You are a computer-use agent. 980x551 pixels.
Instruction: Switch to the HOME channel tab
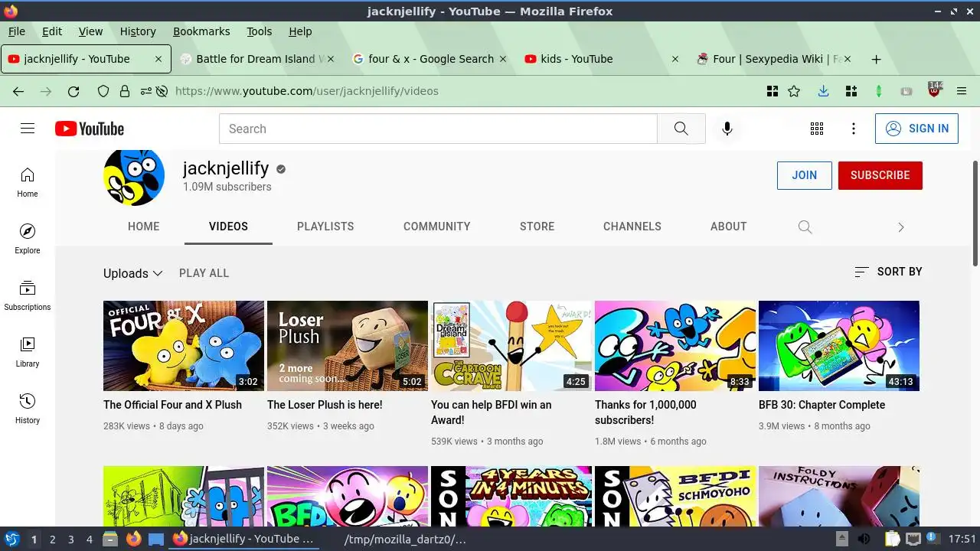coord(144,227)
